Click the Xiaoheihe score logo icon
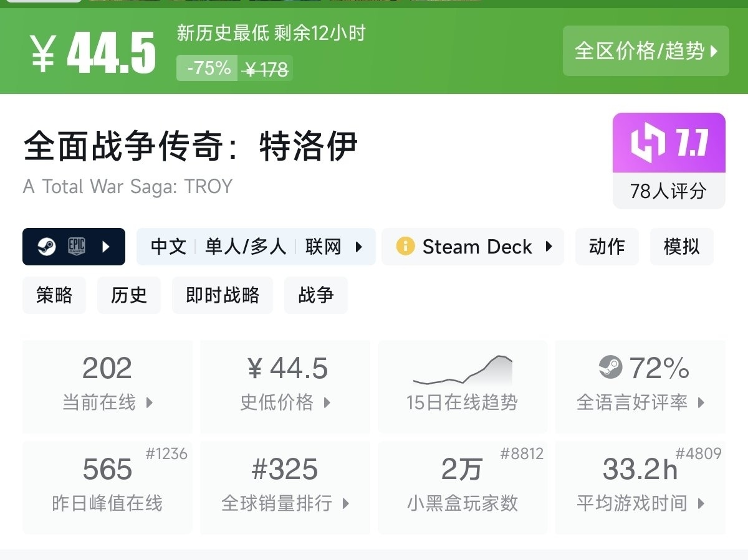This screenshot has width=748, height=560. click(648, 143)
